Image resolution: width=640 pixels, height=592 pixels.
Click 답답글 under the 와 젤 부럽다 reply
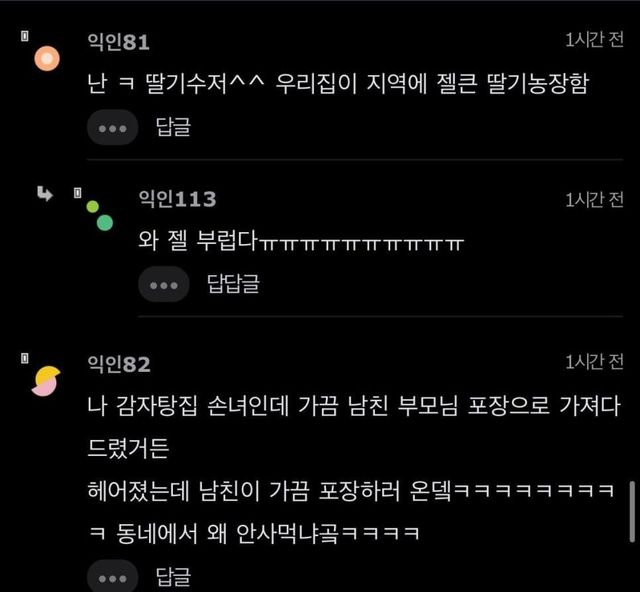tap(233, 283)
